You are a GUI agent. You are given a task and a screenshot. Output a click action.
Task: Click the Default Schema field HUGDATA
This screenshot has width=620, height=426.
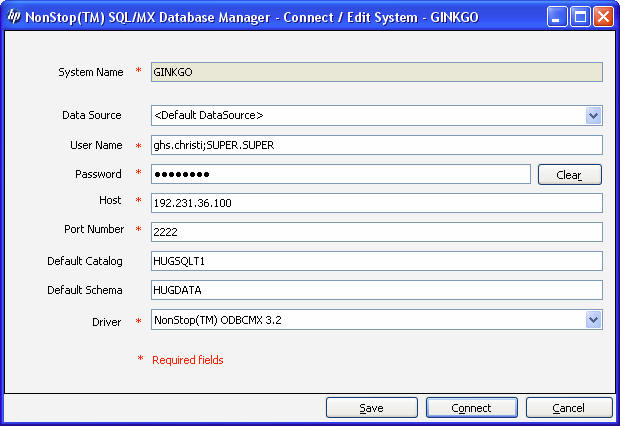coord(377,290)
